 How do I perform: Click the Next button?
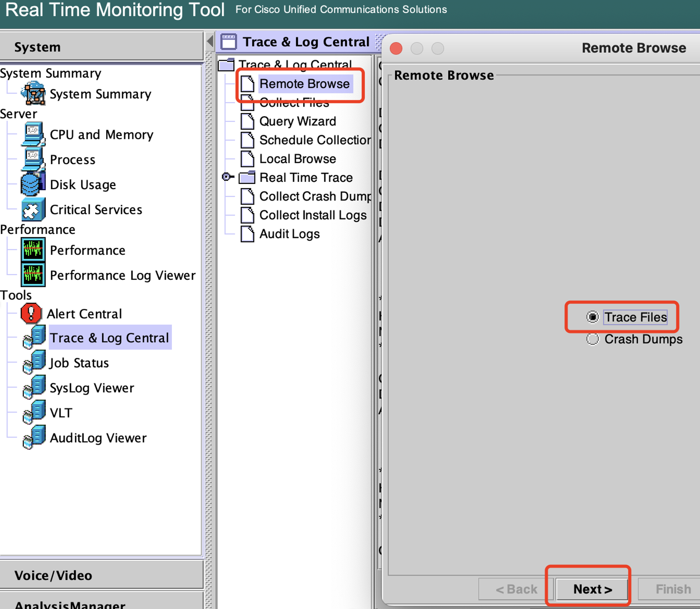click(591, 589)
